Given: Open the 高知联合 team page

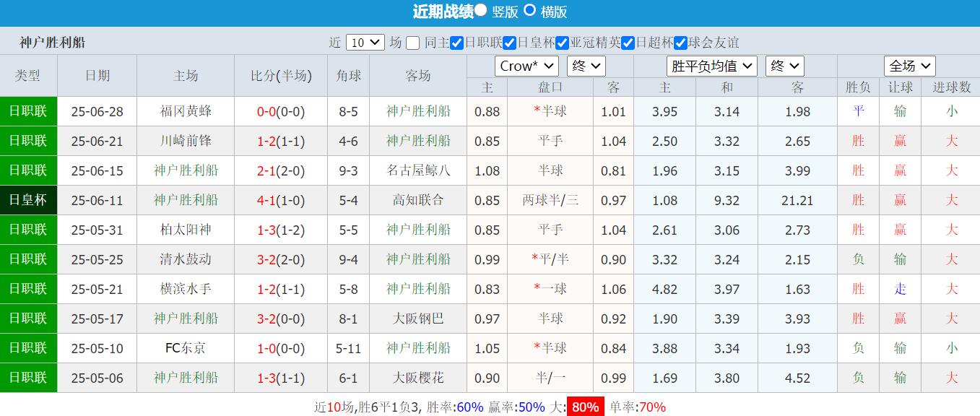Looking at the screenshot, I should tap(417, 200).
